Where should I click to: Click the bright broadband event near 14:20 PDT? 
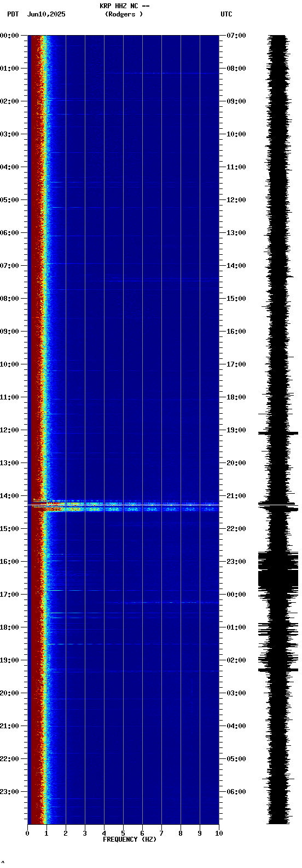pyautogui.click(x=123, y=506)
